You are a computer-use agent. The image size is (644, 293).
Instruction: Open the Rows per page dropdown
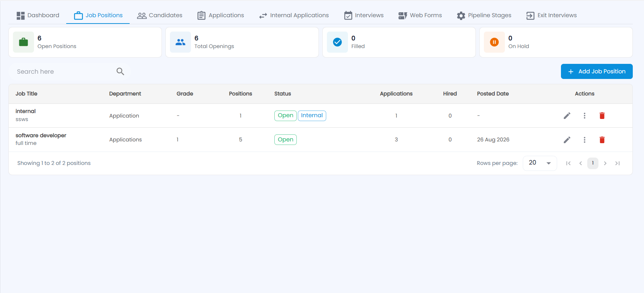tap(540, 163)
